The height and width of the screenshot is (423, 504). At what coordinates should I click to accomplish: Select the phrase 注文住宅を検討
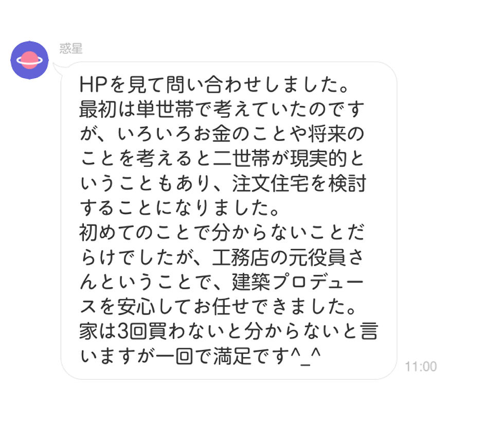299,184
